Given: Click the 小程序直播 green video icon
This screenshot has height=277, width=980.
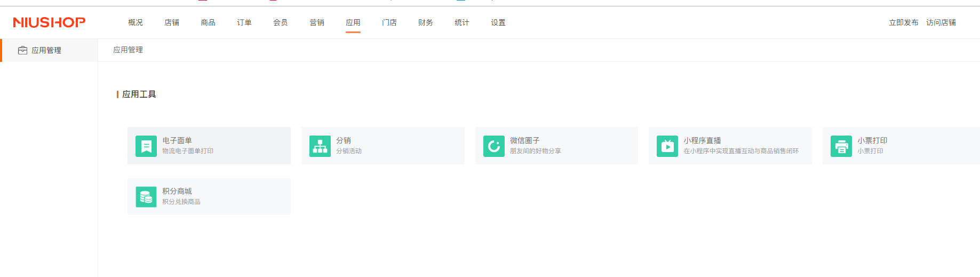Looking at the screenshot, I should pos(667,146).
